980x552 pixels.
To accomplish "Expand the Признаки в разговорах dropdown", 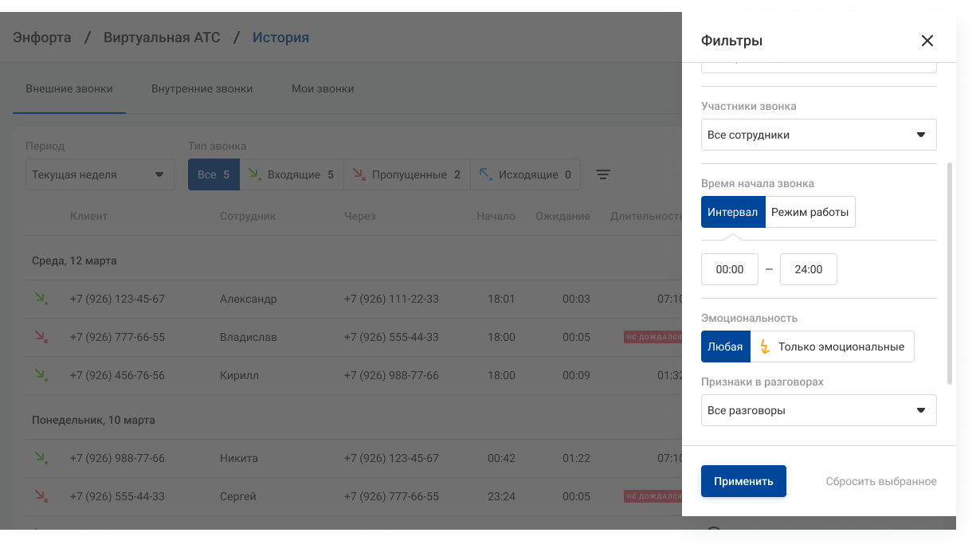I will pos(818,410).
